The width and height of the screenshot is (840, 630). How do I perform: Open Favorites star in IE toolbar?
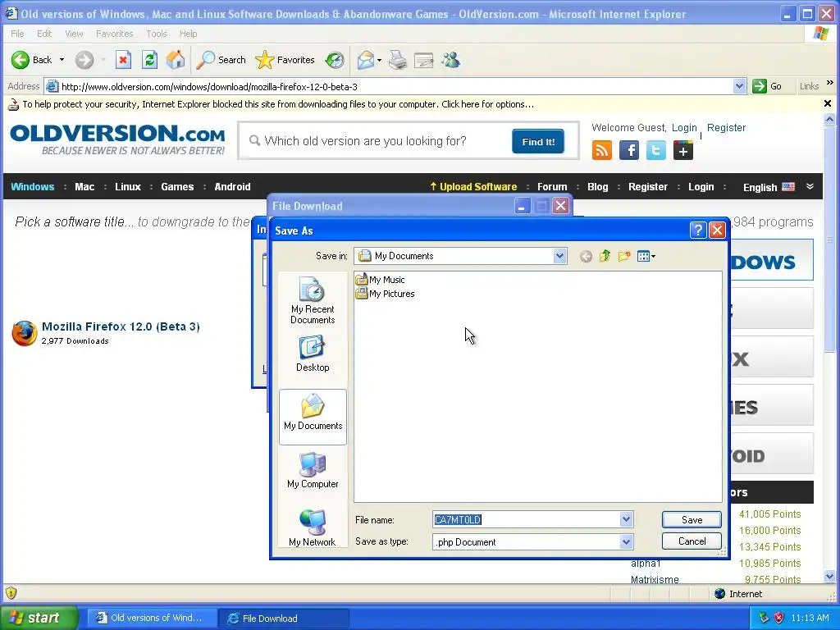(x=285, y=60)
